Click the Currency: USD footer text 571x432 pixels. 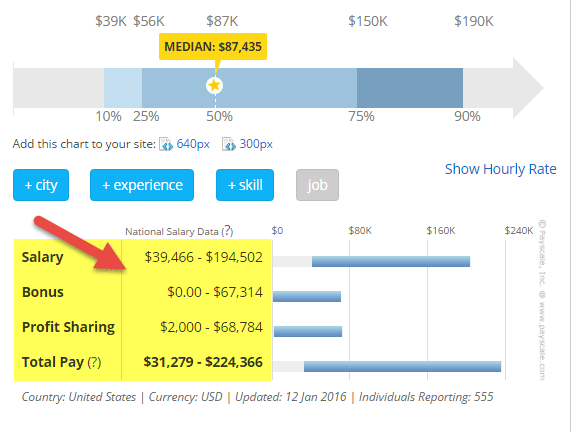(185, 397)
